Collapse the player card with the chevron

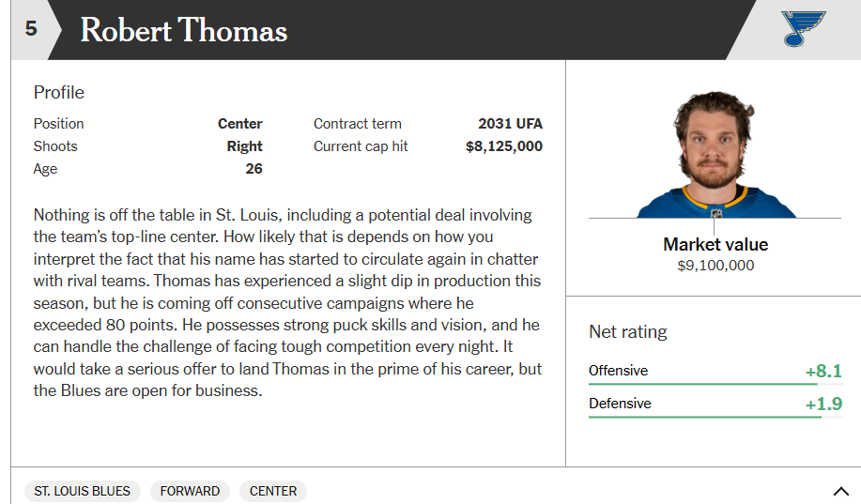click(840, 491)
